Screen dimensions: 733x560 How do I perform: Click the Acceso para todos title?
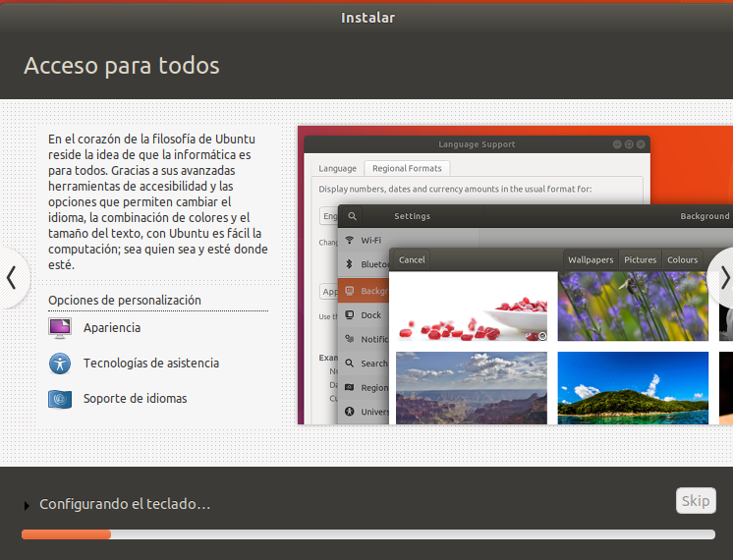coord(122,66)
